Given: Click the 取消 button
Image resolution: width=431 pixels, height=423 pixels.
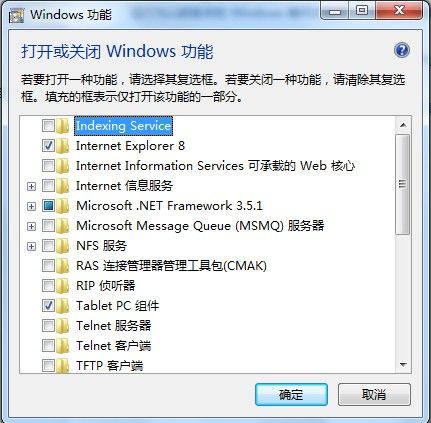Looking at the screenshot, I should click(x=374, y=395).
